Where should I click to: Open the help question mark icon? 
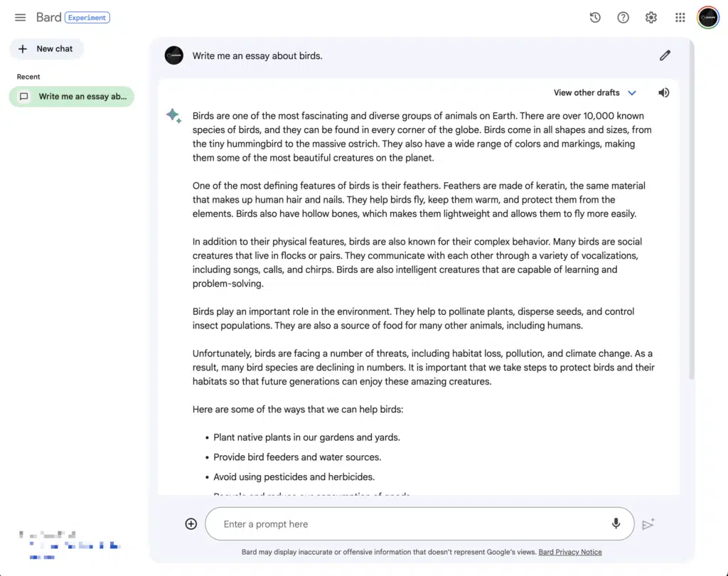click(x=623, y=18)
